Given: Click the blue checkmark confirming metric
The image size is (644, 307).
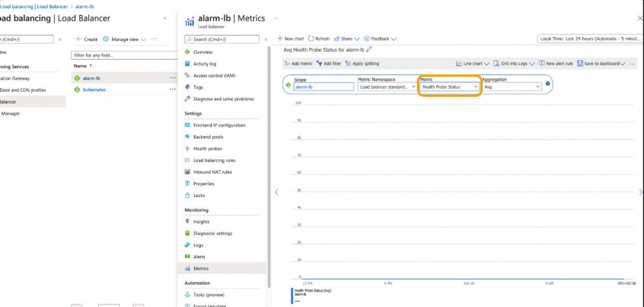Looking at the screenshot, I should pos(548,84).
